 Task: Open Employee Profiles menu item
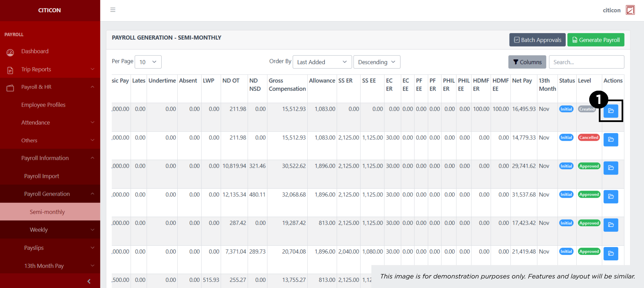coord(43,105)
